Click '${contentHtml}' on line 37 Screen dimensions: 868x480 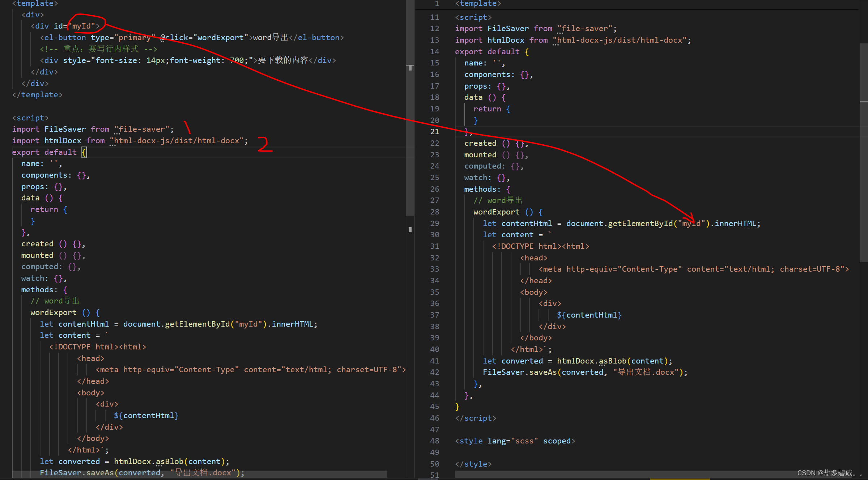[589, 315]
